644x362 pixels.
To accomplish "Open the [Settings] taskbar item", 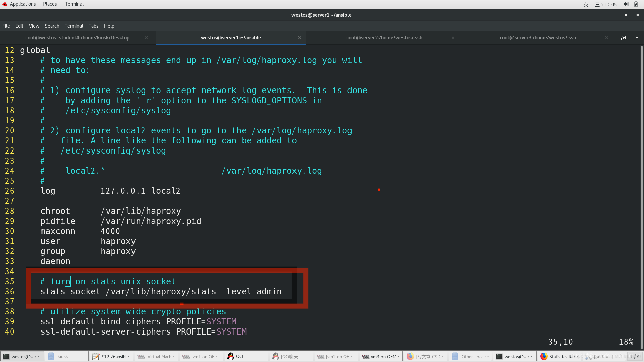I will pyautogui.click(x=604, y=356).
